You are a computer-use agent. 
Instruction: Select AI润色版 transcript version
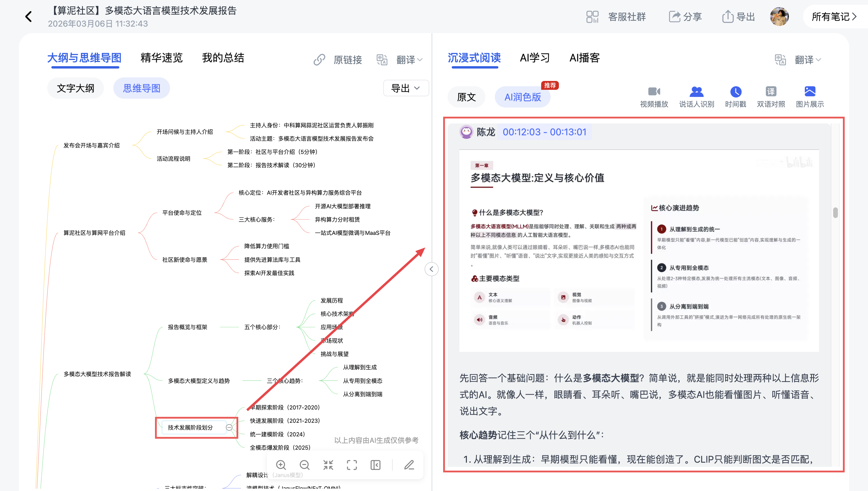(523, 97)
